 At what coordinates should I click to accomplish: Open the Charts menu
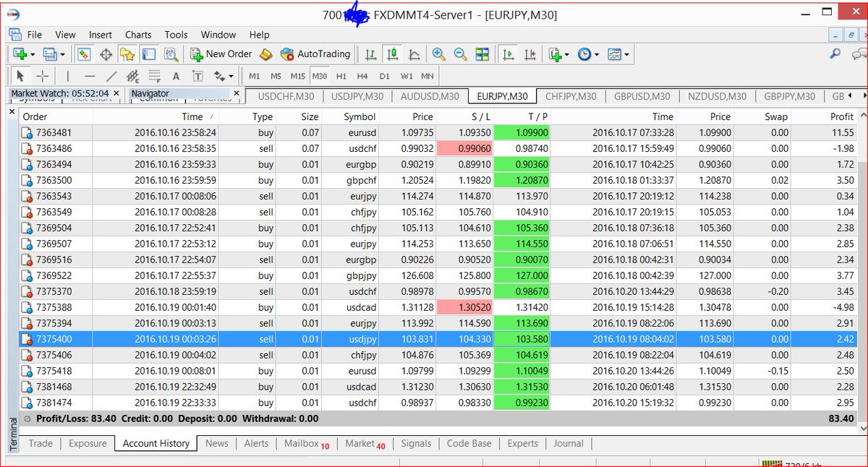click(x=138, y=35)
